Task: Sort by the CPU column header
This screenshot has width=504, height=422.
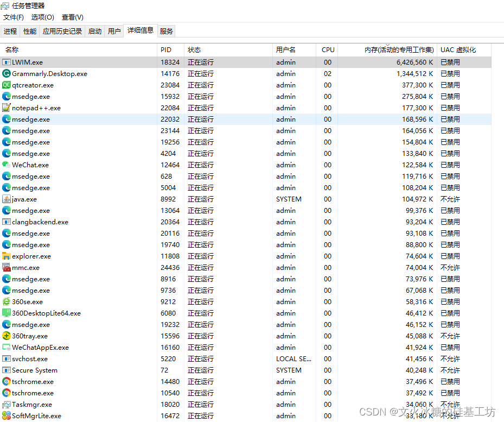Action: click(328, 50)
